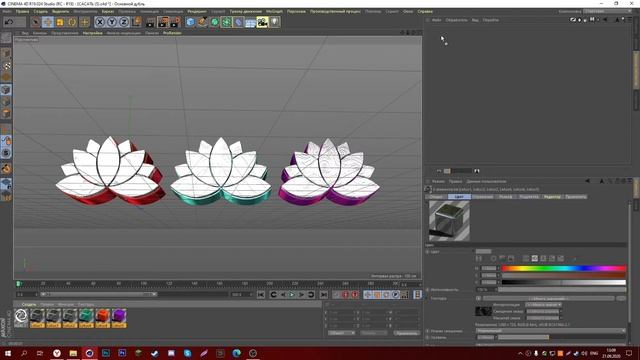Image resolution: width=640 pixels, height=360 pixels.
Task: Toggle position keyframe recording icon
Action: [x=368, y=295]
